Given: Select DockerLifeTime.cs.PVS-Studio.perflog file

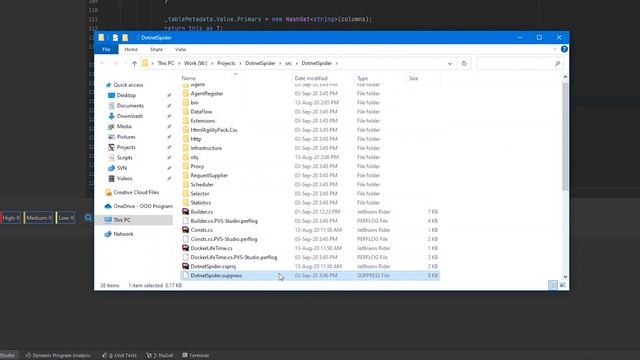Looking at the screenshot, I should 233,258.
